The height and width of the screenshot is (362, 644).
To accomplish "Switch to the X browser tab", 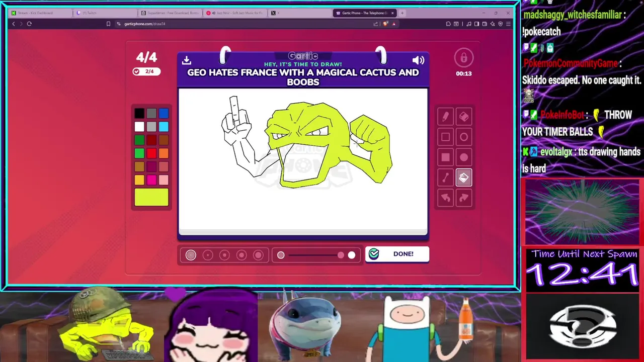I will 300,13.
